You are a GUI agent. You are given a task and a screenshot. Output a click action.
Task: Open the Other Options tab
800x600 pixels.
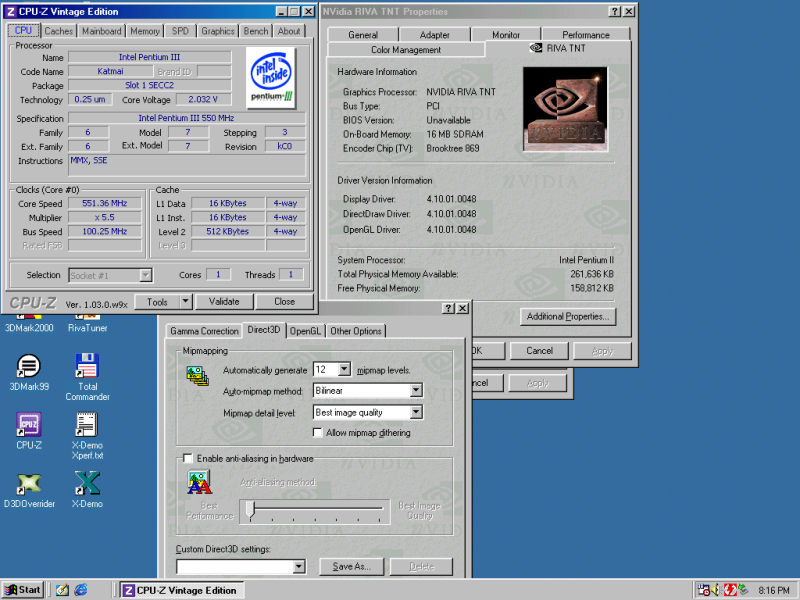[x=356, y=331]
